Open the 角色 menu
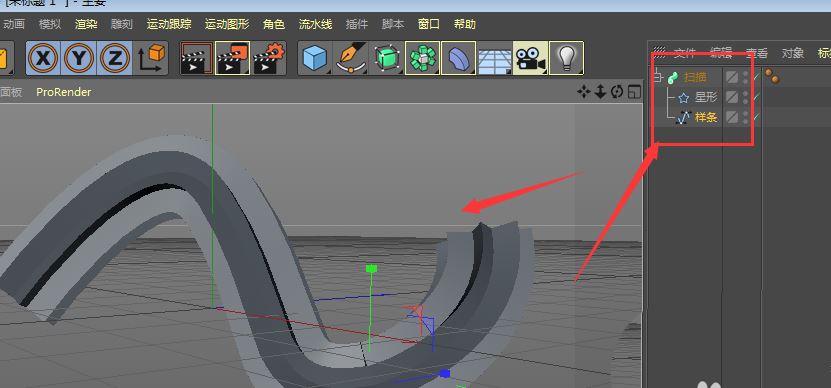This screenshot has height=388, width=831. 274,24
